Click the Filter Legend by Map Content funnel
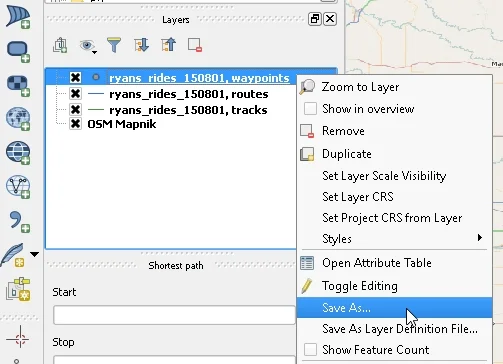Viewport: 503px width, 364px height. pyautogui.click(x=114, y=45)
